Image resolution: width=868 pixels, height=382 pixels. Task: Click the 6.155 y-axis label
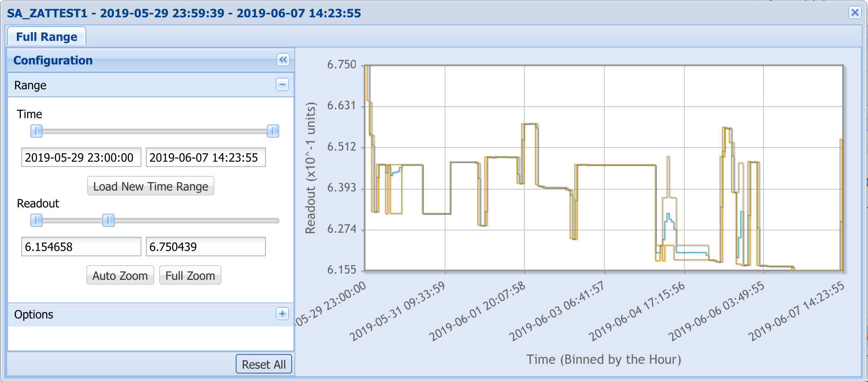click(342, 270)
